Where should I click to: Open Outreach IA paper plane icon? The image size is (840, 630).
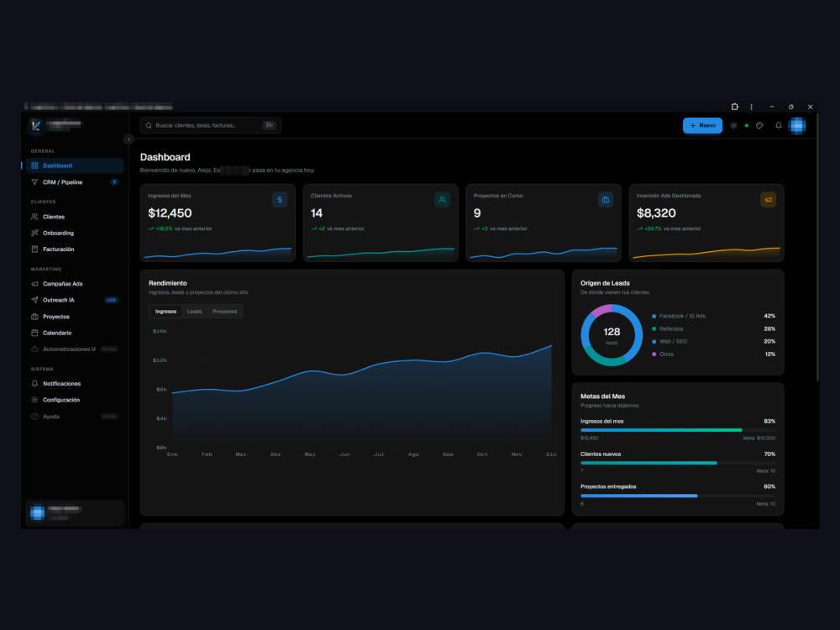[34, 300]
